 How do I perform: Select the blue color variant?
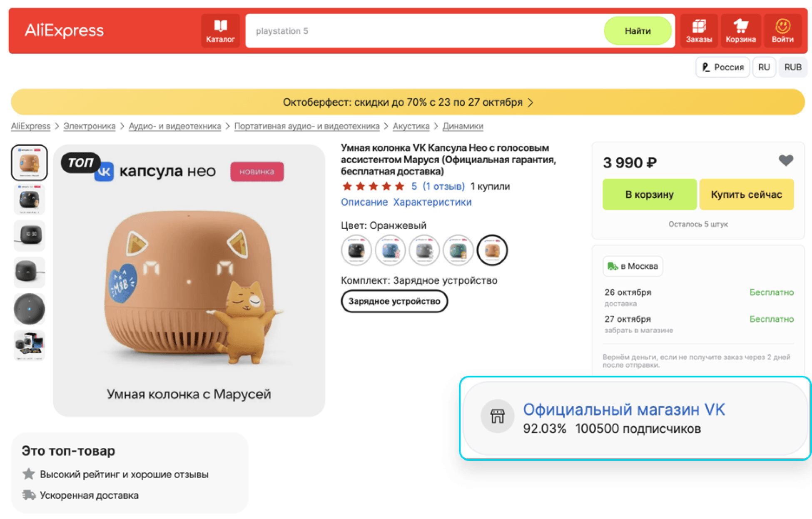tap(390, 250)
